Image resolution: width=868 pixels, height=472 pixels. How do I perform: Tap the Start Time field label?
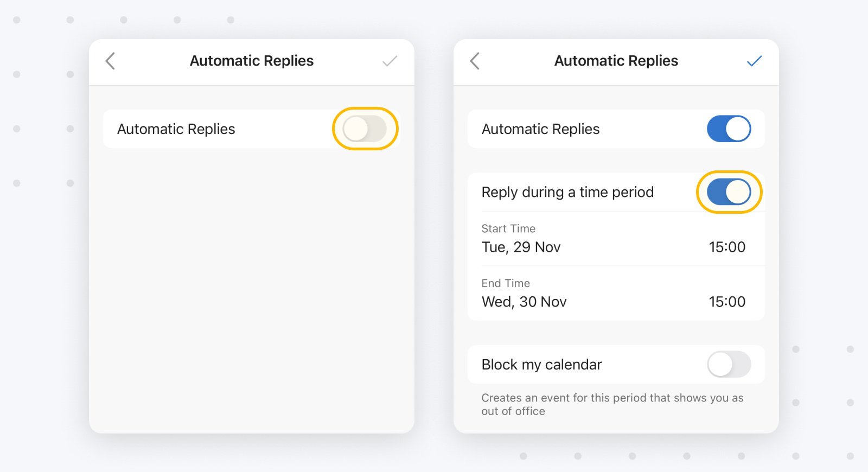(508, 228)
